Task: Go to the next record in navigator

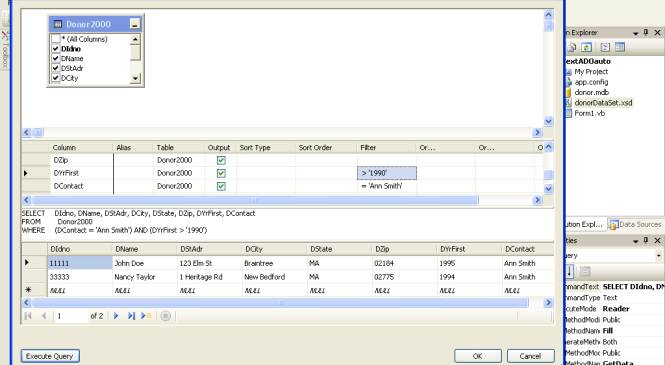Action: pos(116,316)
